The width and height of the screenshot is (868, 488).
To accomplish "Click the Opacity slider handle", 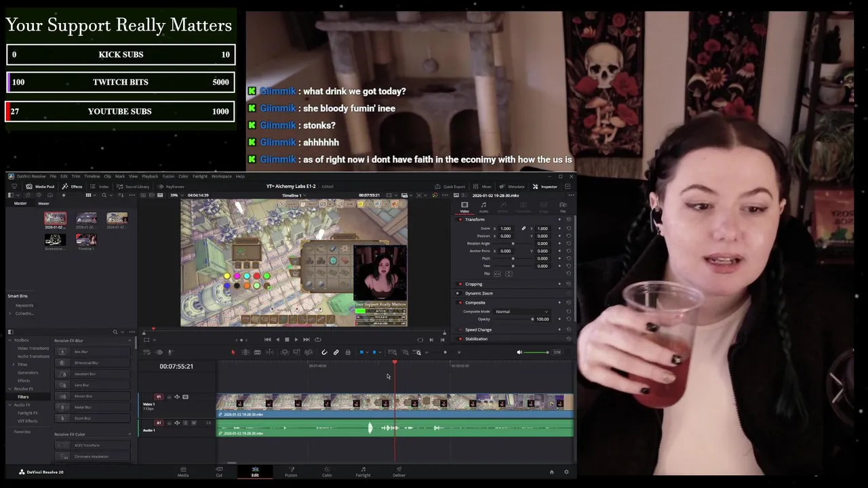I will [532, 319].
